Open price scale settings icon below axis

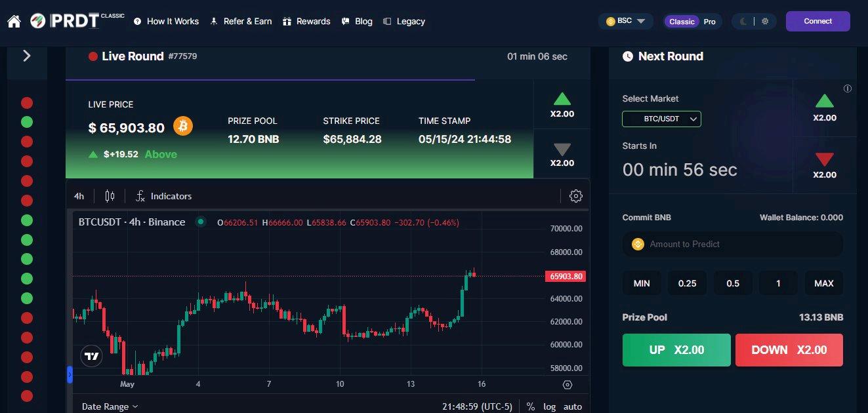568,385
